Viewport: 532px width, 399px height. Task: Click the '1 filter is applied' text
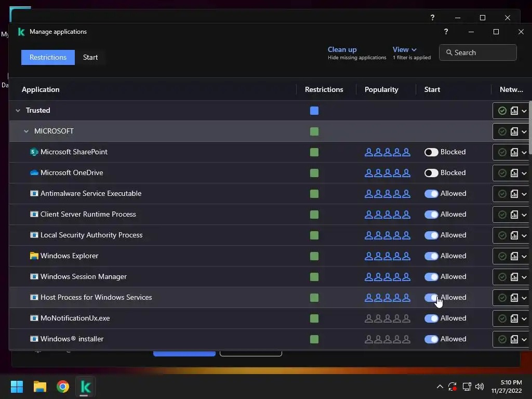tap(411, 58)
